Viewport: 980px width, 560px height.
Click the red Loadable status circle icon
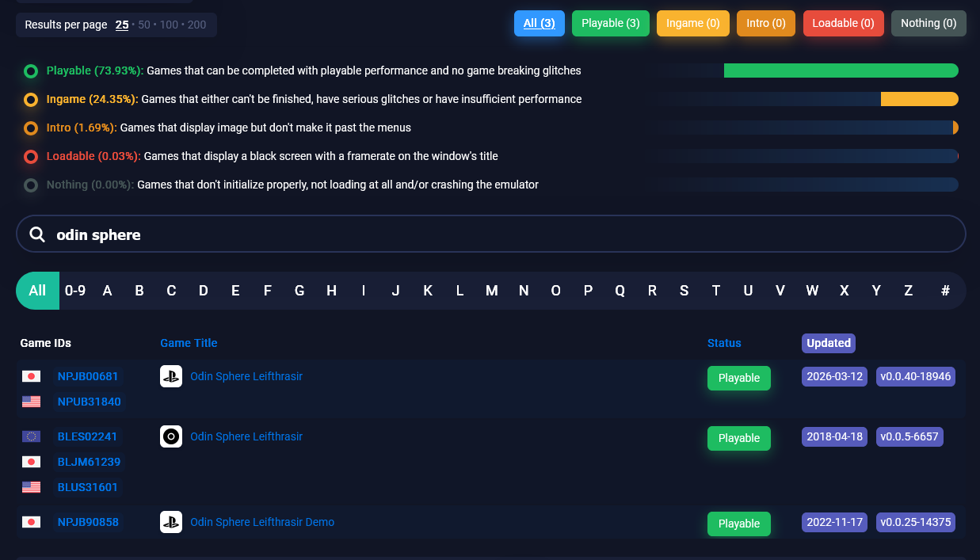pyautogui.click(x=31, y=157)
